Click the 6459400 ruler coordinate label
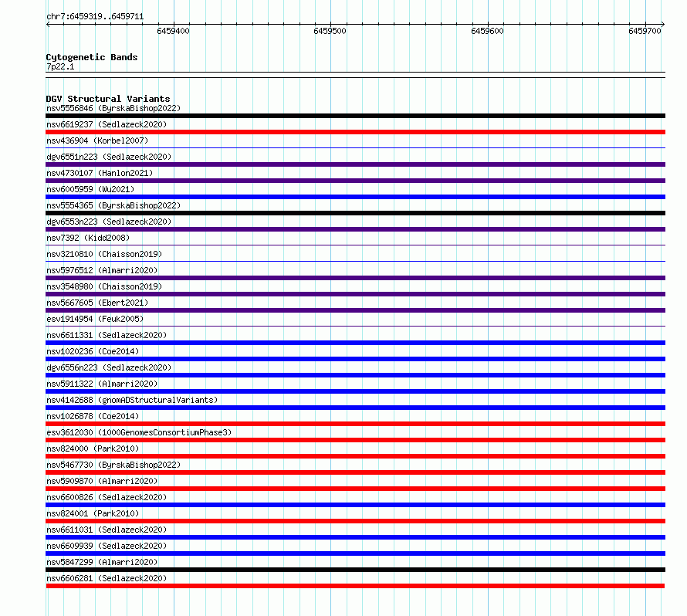Image resolution: width=687 pixels, height=616 pixels. (x=173, y=31)
